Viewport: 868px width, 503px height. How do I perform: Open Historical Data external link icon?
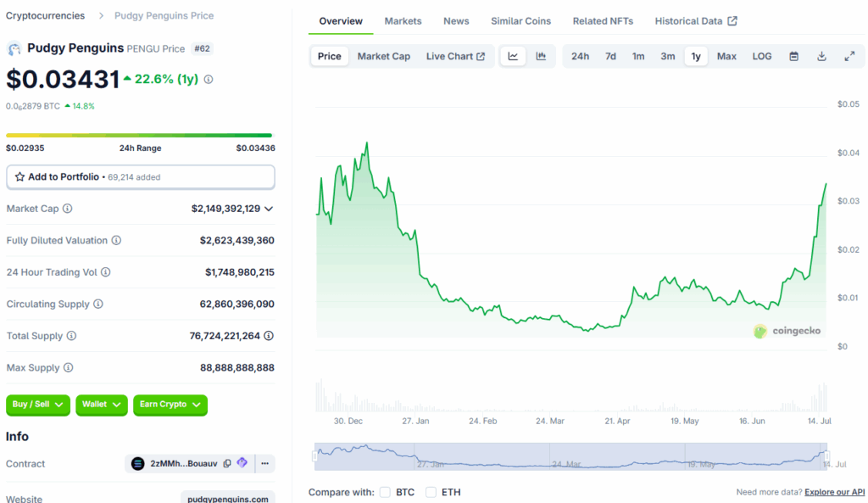(732, 21)
